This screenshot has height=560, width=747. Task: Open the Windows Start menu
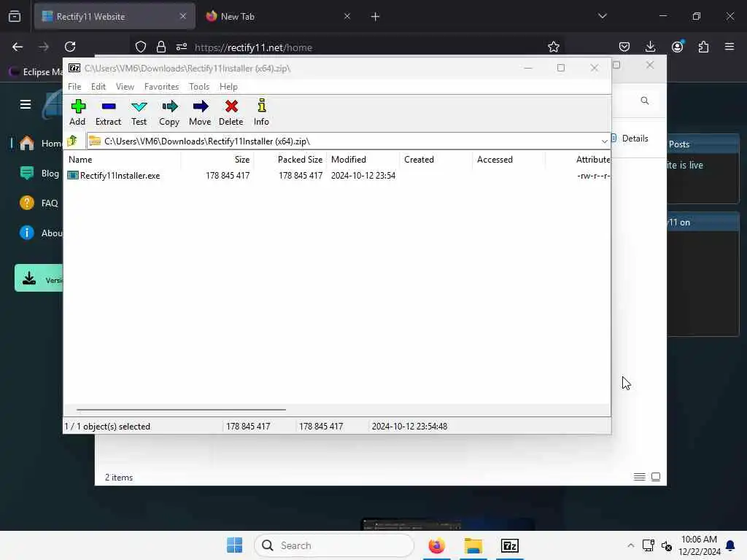coord(234,545)
